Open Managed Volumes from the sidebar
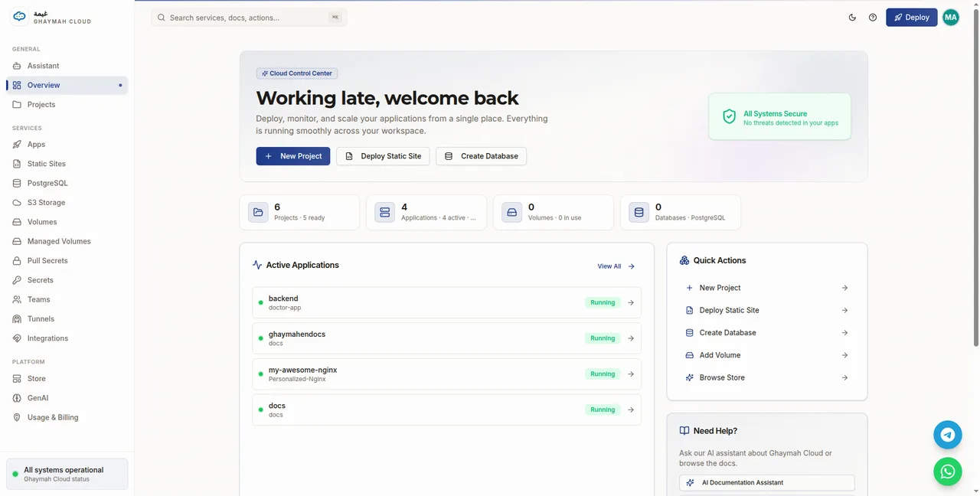 (x=67, y=241)
